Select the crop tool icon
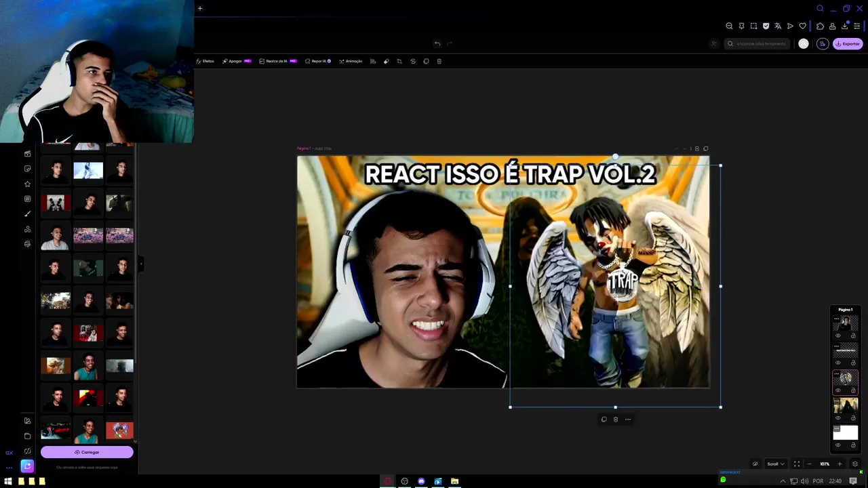This screenshot has height=488, width=868. (x=399, y=61)
